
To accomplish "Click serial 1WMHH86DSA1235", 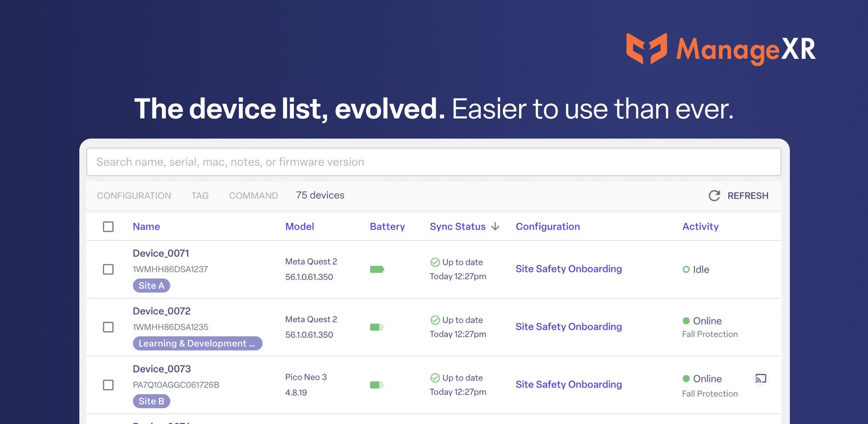I will (x=170, y=327).
